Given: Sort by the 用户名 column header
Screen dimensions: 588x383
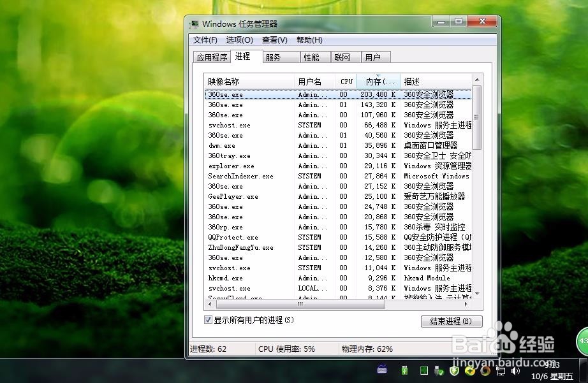Looking at the screenshot, I should tap(314, 82).
